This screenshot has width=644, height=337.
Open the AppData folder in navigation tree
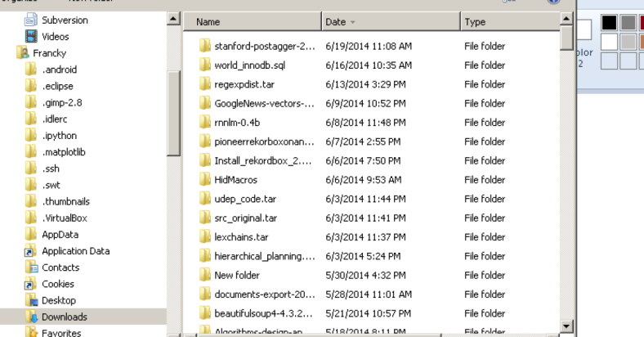pyautogui.click(x=60, y=234)
